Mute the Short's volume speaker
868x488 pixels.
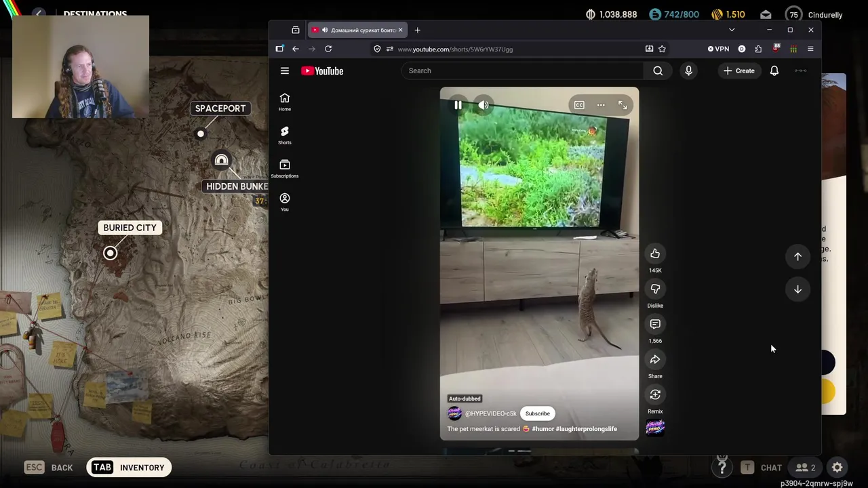click(x=484, y=105)
